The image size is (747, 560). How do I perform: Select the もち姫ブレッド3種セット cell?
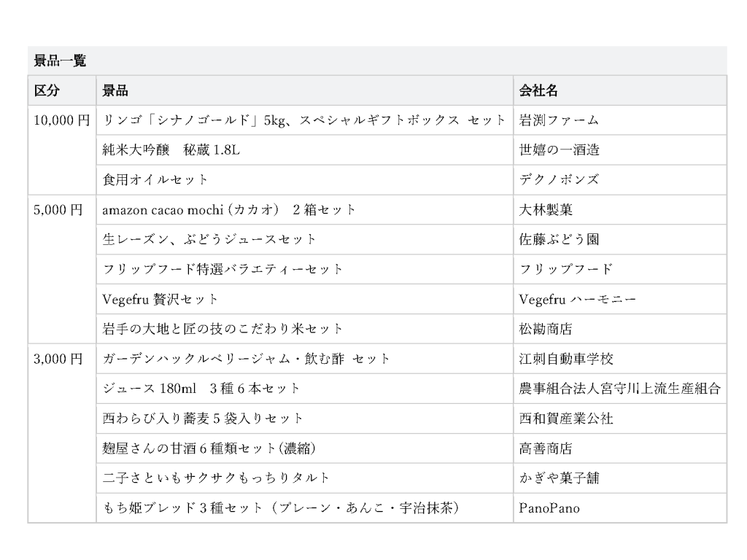tap(305, 507)
